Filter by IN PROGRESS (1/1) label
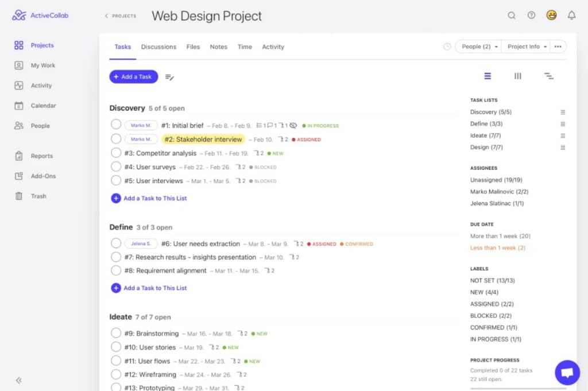The width and height of the screenshot is (588, 391). click(496, 339)
